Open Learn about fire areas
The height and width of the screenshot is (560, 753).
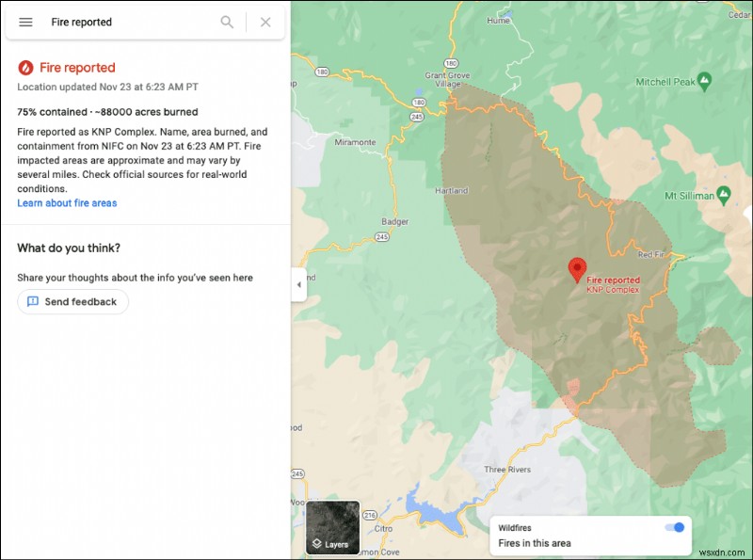point(67,202)
